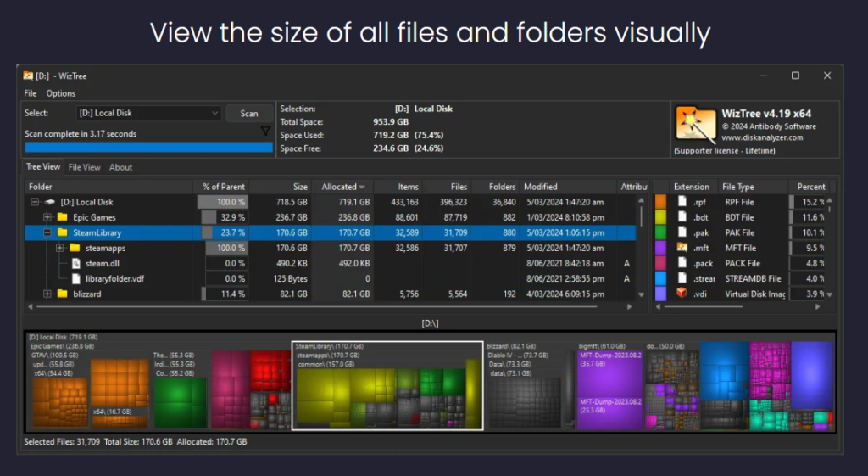Expand the blizzard folder node
The height and width of the screenshot is (476, 868).
47,294
